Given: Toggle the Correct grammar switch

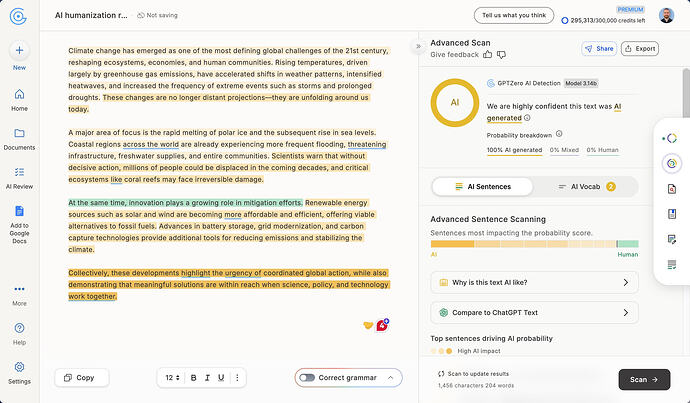Looking at the screenshot, I should click(307, 377).
